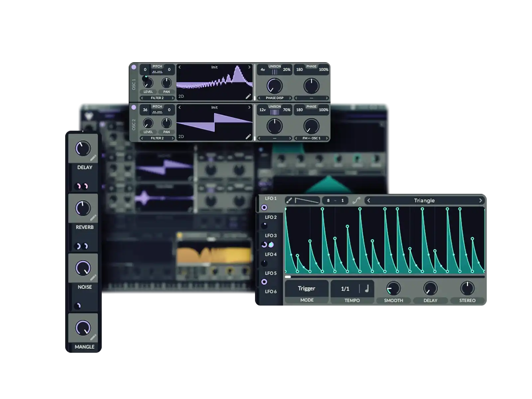Go to next LFO shape after Triangle
The image size is (532, 399).
pyautogui.click(x=480, y=200)
